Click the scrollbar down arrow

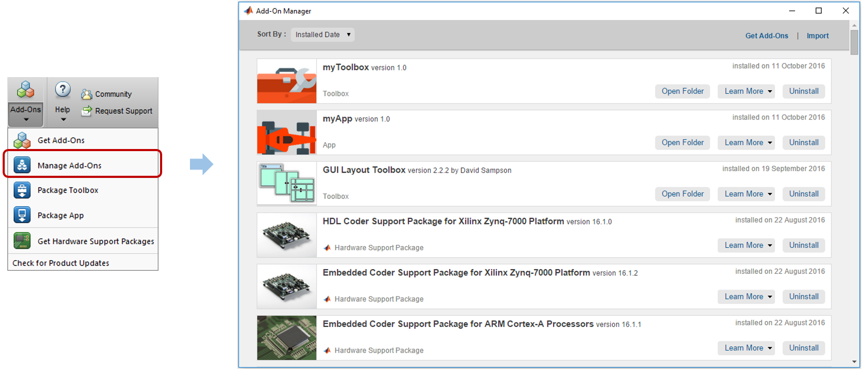[854, 362]
